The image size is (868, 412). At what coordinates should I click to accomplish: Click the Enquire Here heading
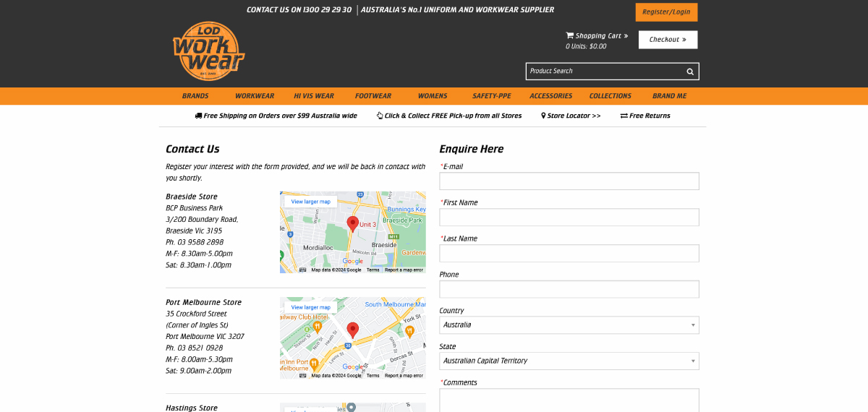472,149
